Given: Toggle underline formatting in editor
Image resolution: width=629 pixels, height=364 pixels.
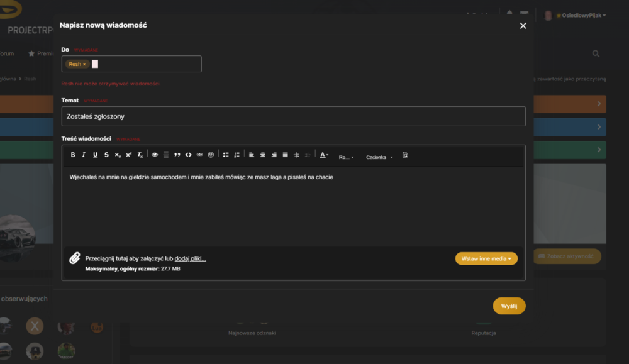Looking at the screenshot, I should (95, 155).
